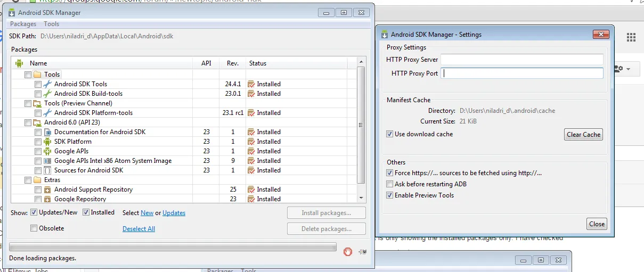Viewport: 644px width, 272px height.
Task: Click the Settings dialog title bar icon
Action: (x=385, y=35)
